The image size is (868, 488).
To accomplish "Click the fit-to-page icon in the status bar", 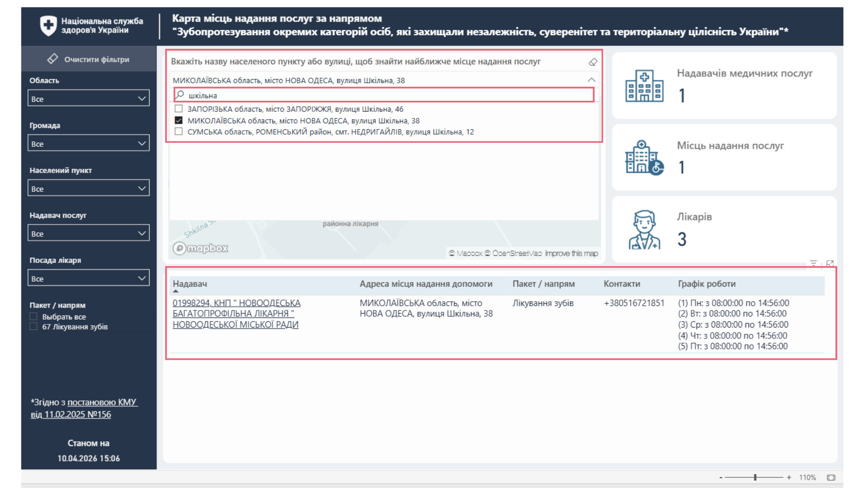I will pos(831,478).
